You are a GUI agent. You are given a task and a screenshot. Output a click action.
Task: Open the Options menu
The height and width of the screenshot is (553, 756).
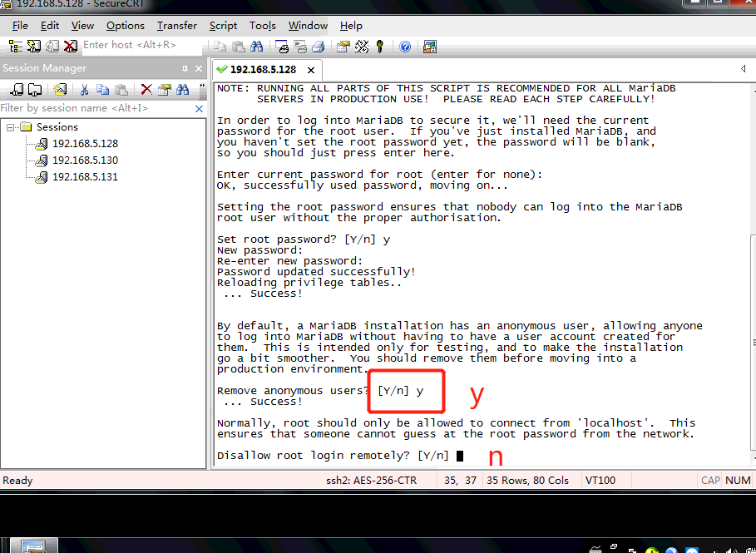126,26
